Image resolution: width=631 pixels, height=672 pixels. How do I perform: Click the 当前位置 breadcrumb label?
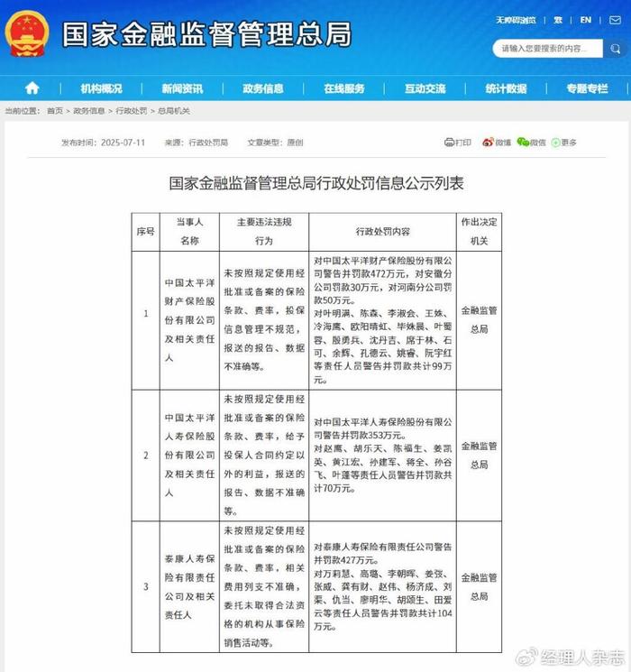(x=23, y=111)
